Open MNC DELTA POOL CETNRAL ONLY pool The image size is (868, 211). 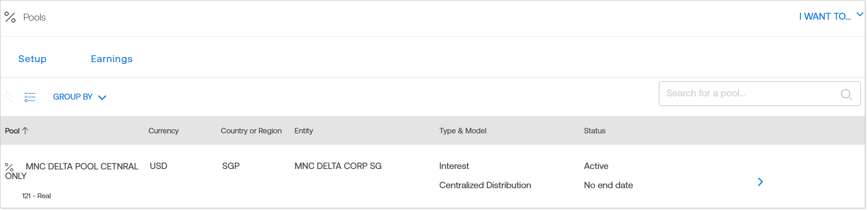click(x=82, y=167)
